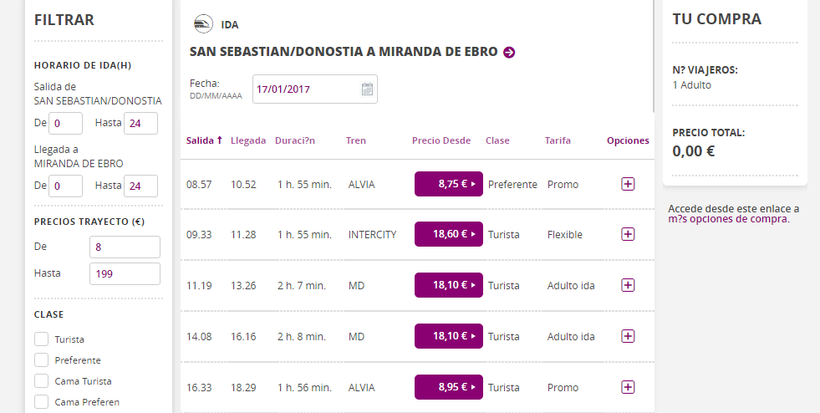820x413 pixels.
Task: Follow the 'm?s opciones de compra' link
Action: click(728, 219)
